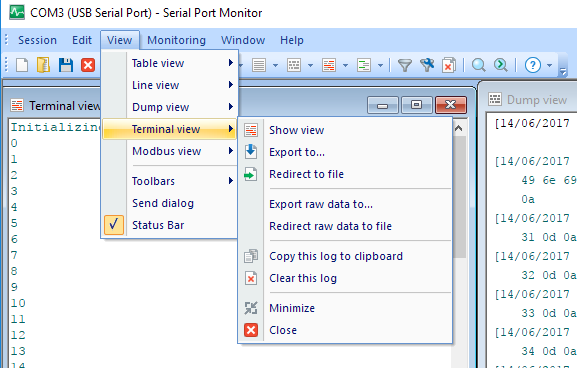This screenshot has height=368, width=577.
Task: Open the Help menu
Action: [x=292, y=40]
